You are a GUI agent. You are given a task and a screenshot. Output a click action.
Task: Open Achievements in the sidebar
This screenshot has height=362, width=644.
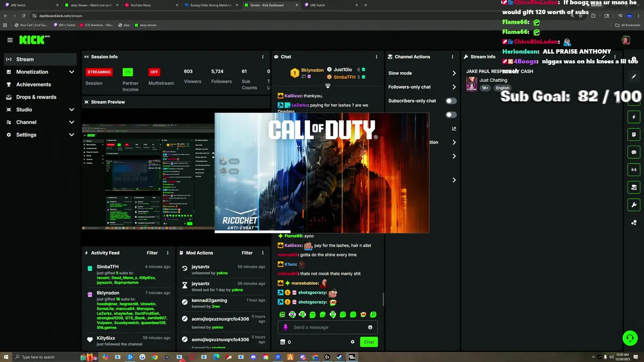tap(40, 84)
